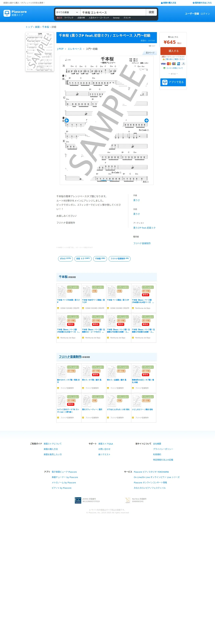The height and width of the screenshot is (644, 215).
Task: Show next sample page with right arrow
Action: click(x=146, y=121)
